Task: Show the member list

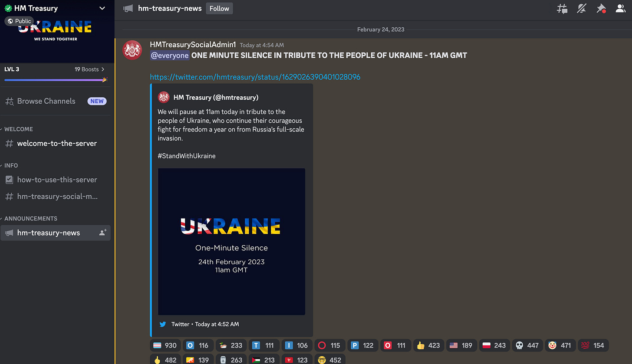Action: 621,8
